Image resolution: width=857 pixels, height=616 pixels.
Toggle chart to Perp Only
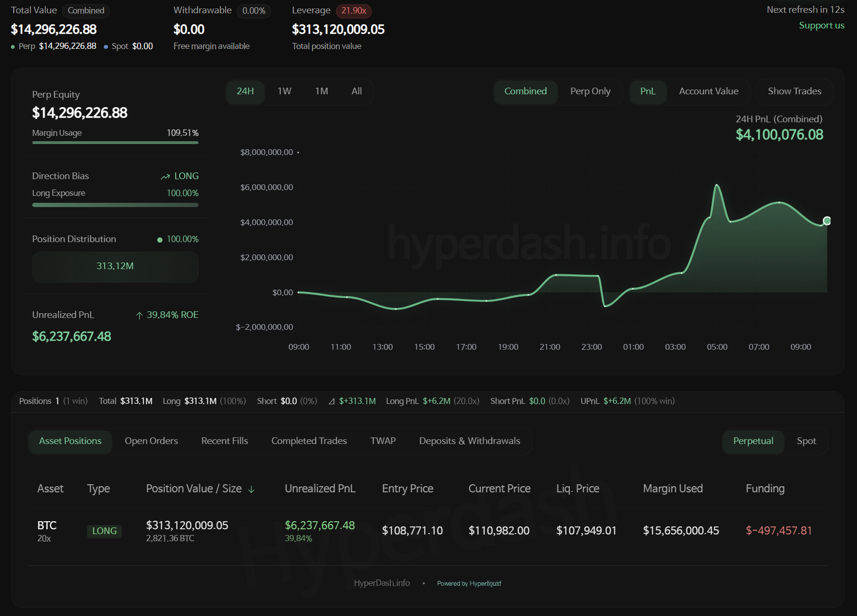coord(590,91)
